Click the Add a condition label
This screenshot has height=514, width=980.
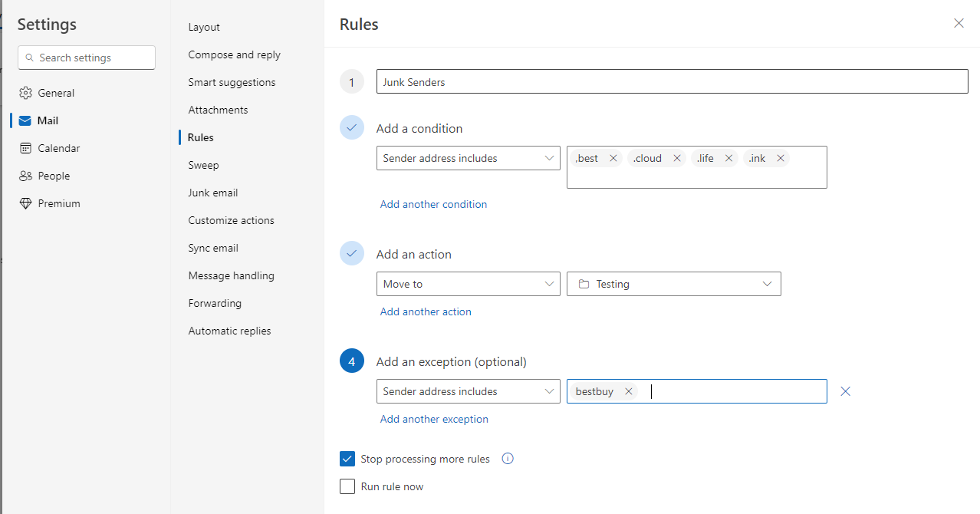pyautogui.click(x=419, y=128)
